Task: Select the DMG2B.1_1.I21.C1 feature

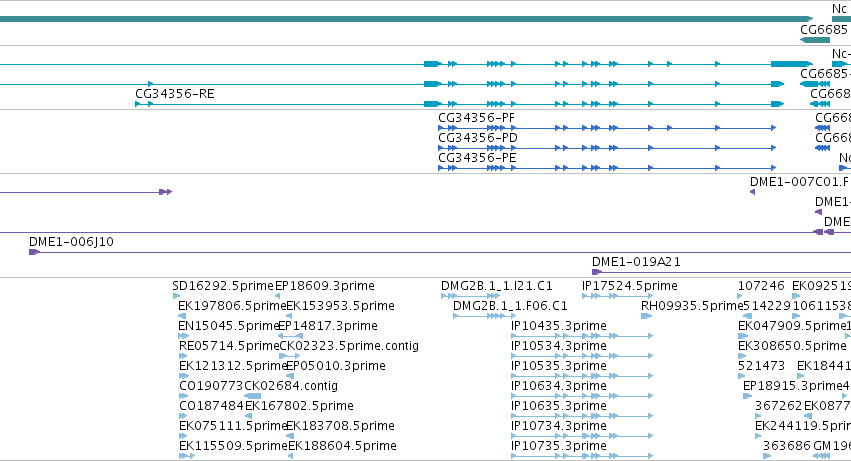Action: (x=497, y=286)
